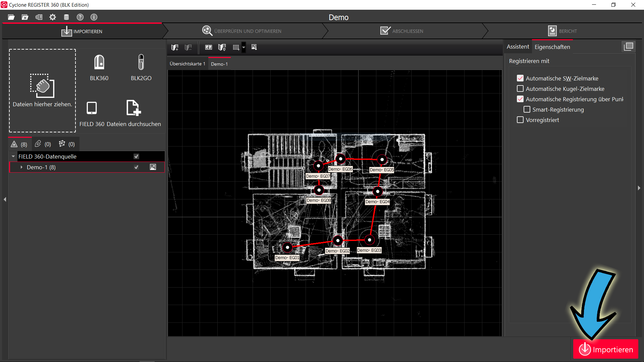Add a new site map
Viewport: 644px width, 362px height.
175,47
